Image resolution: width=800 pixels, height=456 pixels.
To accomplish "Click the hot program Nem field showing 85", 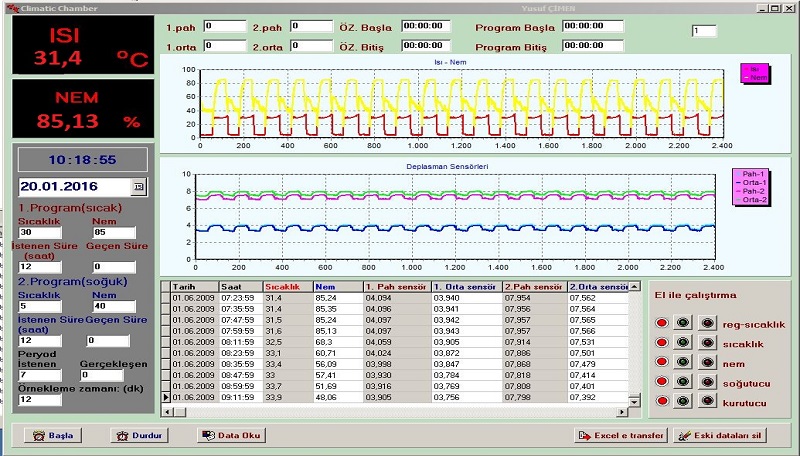I will (114, 233).
